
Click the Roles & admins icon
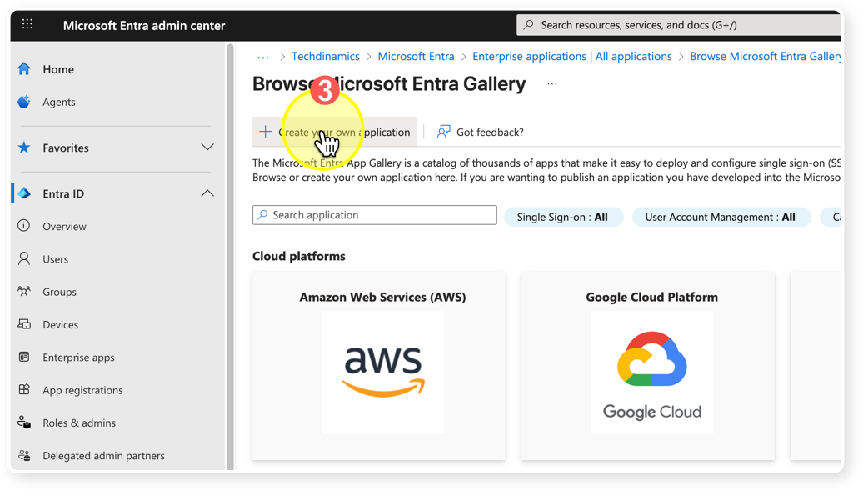click(24, 423)
